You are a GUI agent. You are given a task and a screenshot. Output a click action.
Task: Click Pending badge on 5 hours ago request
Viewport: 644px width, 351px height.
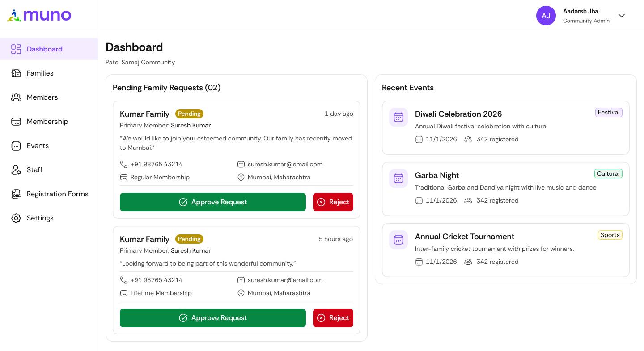point(189,239)
